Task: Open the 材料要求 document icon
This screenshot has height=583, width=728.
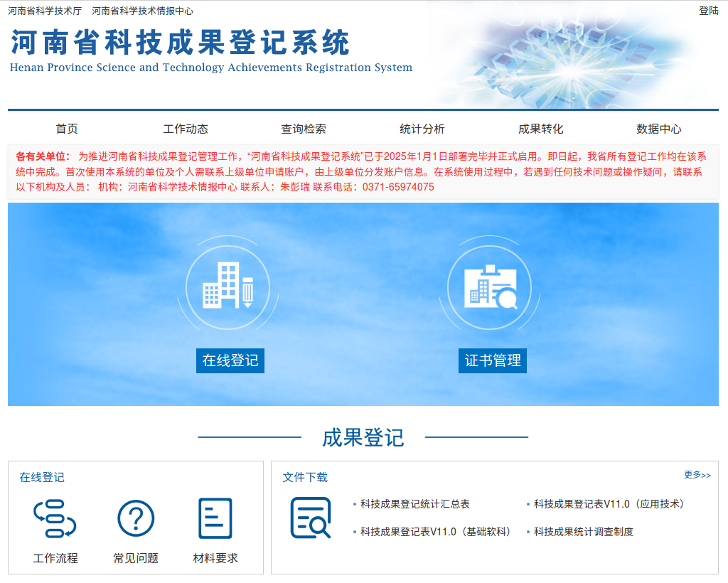Action: (x=215, y=519)
